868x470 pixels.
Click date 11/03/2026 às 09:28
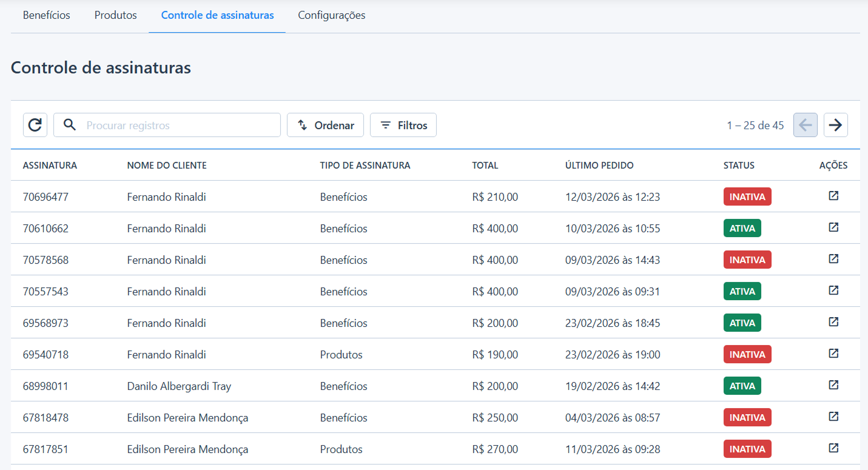click(613, 449)
